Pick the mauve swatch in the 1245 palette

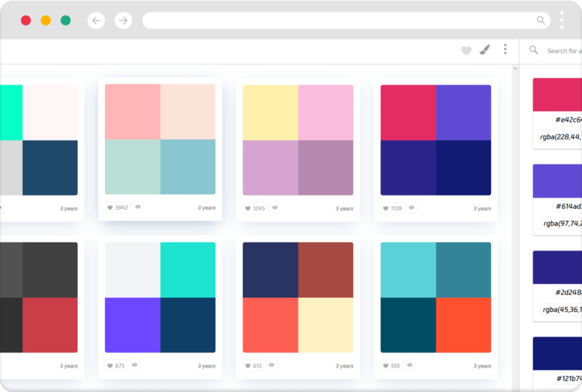point(325,168)
